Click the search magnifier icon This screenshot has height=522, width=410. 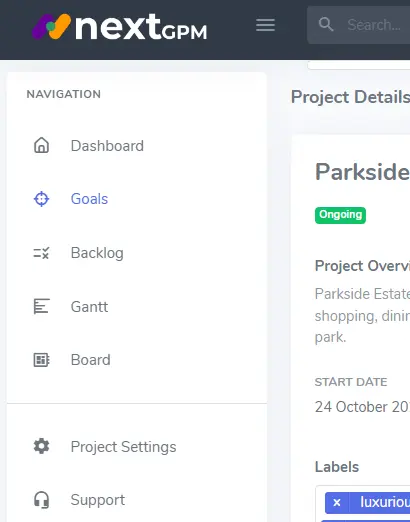pyautogui.click(x=326, y=24)
